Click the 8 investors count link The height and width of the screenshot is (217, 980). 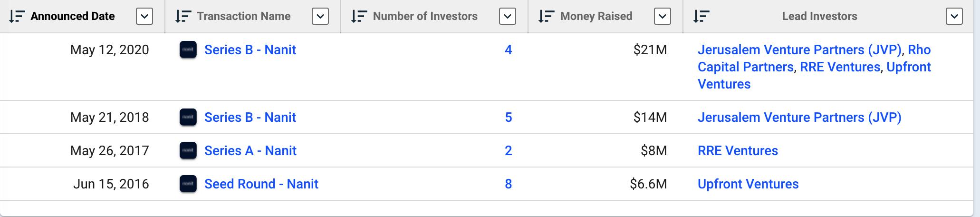click(x=508, y=184)
